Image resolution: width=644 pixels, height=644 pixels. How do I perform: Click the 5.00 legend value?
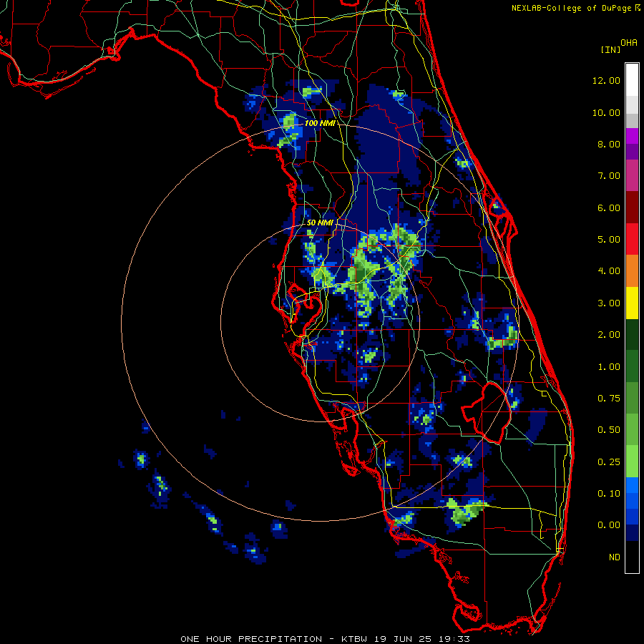coord(609,240)
